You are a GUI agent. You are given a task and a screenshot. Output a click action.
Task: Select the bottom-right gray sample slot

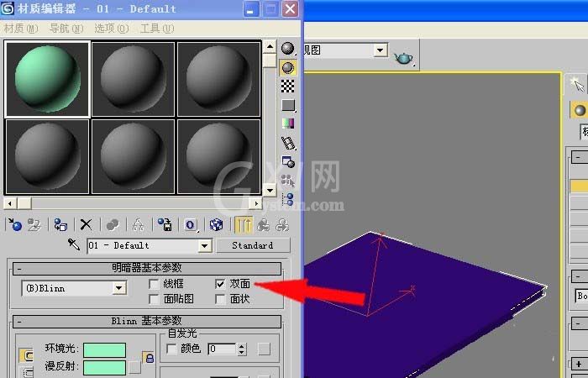218,156
